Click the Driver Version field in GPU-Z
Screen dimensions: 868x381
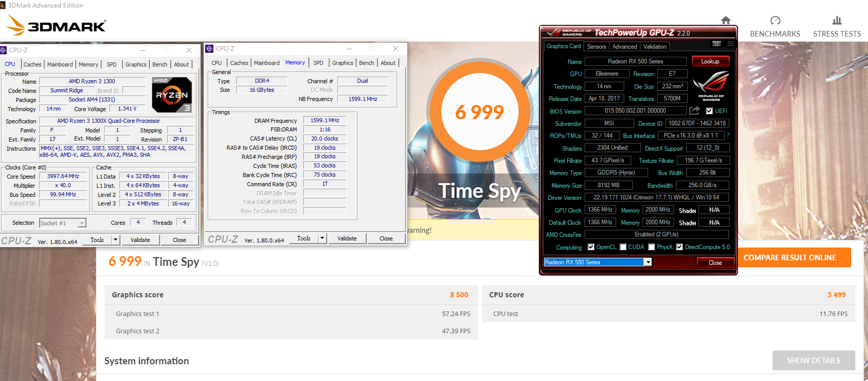coord(656,197)
